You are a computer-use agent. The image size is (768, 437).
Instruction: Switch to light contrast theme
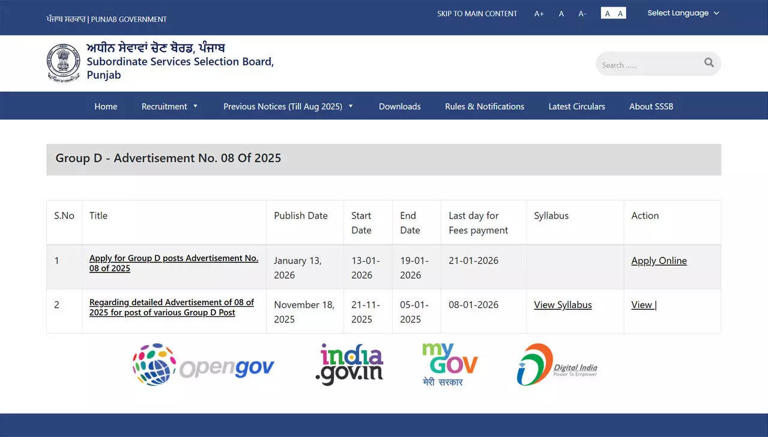click(x=620, y=14)
